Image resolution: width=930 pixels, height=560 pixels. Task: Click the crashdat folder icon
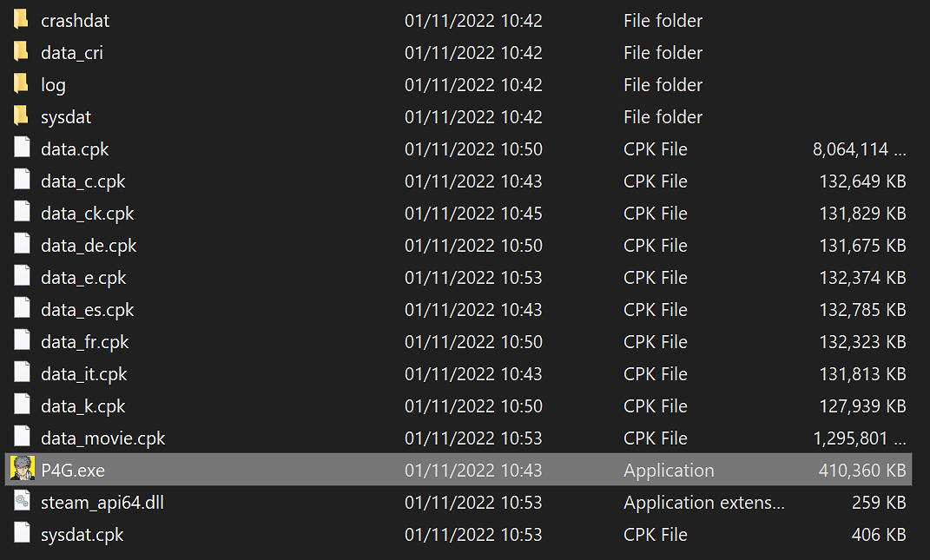click(x=22, y=20)
